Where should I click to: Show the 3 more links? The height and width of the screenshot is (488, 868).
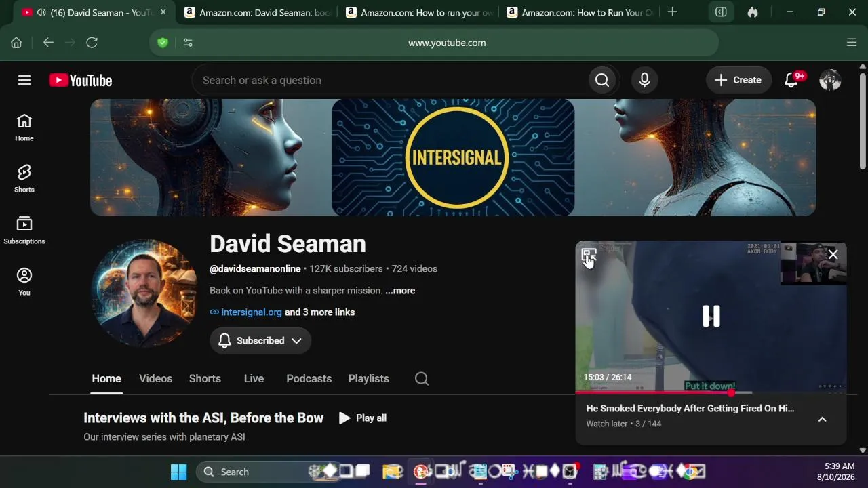pyautogui.click(x=319, y=312)
